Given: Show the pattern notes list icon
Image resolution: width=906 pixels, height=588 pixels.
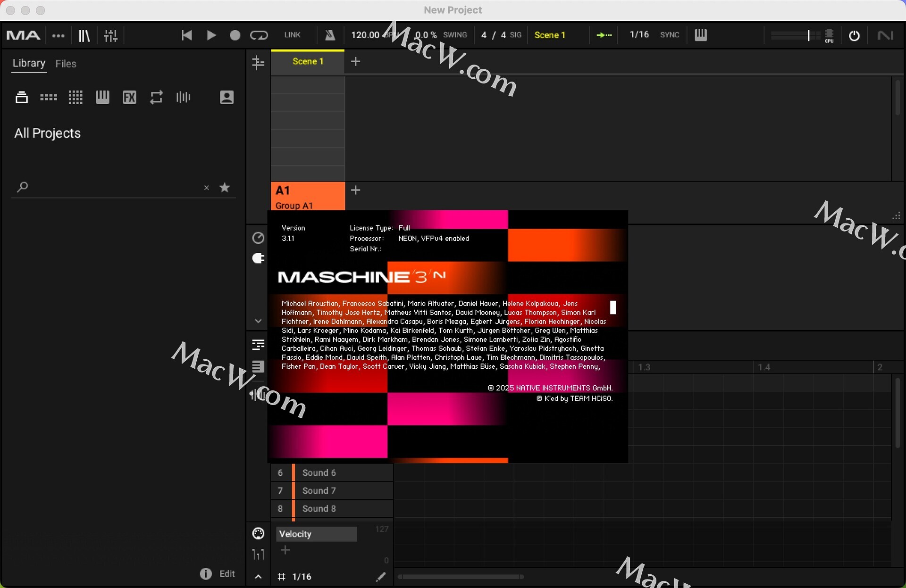Looking at the screenshot, I should point(258,366).
